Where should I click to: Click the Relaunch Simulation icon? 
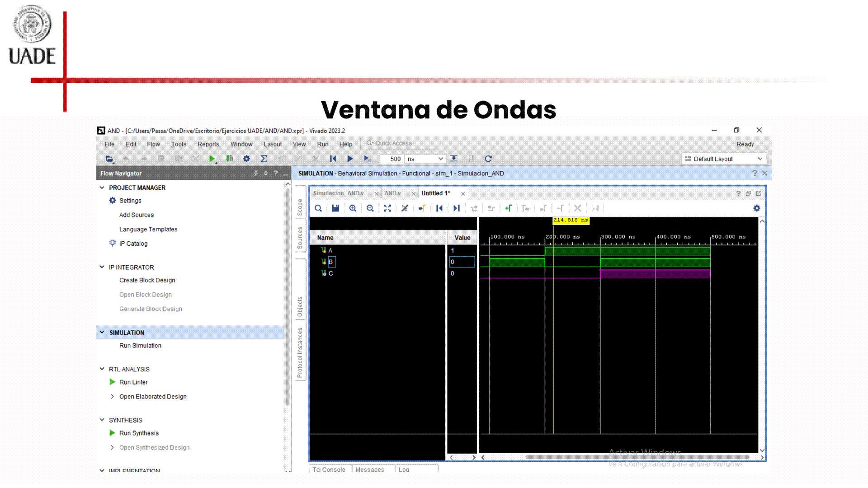(488, 159)
